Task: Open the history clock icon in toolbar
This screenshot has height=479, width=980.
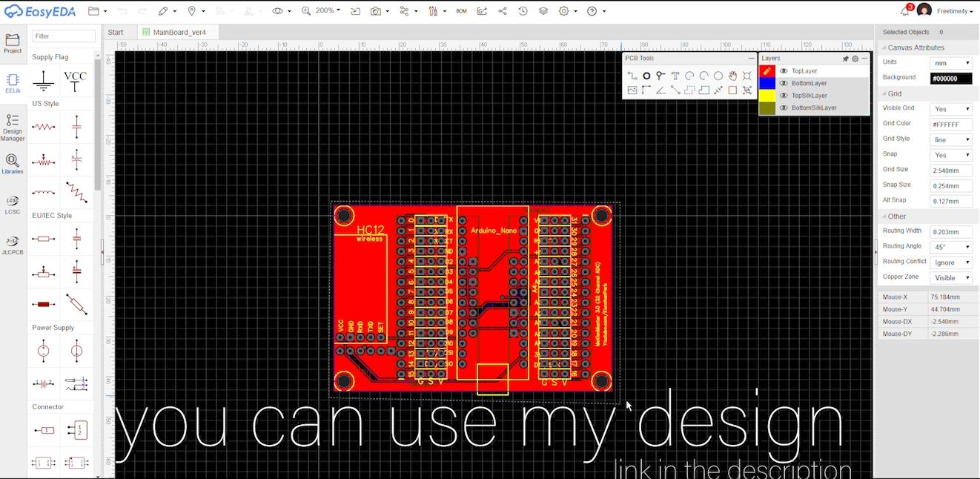Action: [523, 11]
